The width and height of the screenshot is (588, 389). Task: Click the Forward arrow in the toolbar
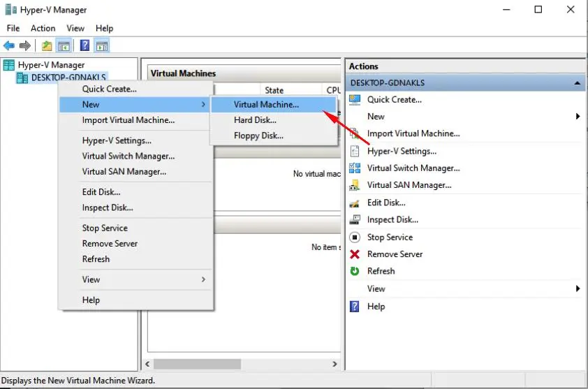click(x=24, y=46)
